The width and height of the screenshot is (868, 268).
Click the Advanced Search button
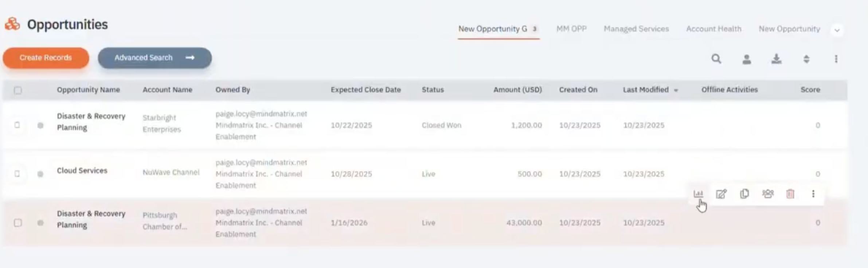pyautogui.click(x=155, y=58)
